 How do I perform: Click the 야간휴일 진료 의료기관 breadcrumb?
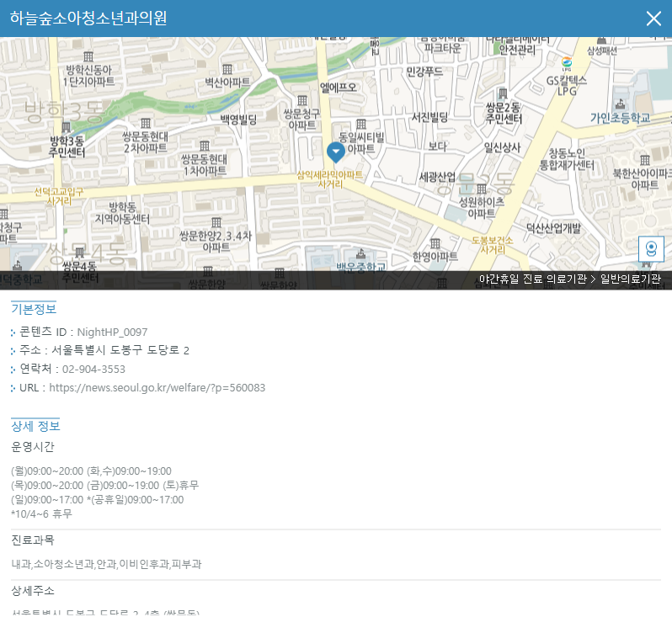point(532,279)
